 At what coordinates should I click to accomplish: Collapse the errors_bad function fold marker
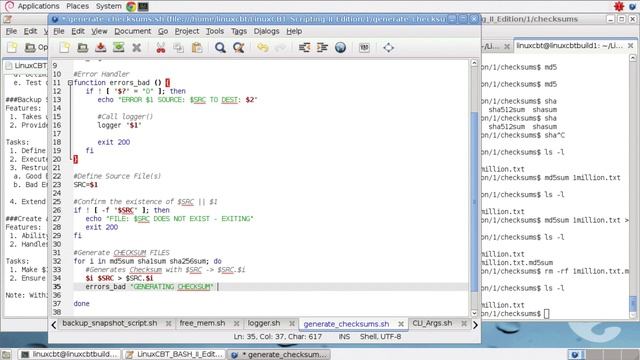[70, 82]
